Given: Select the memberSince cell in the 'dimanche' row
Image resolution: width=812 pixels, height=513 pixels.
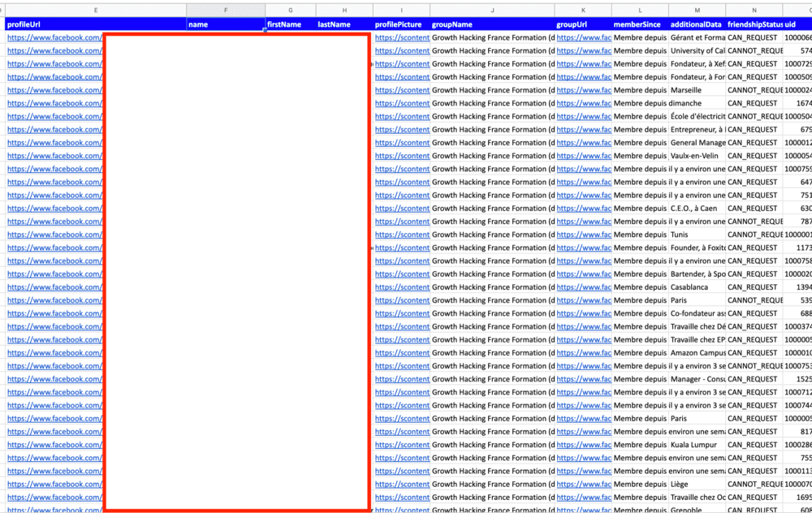Looking at the screenshot, I should click(640, 103).
